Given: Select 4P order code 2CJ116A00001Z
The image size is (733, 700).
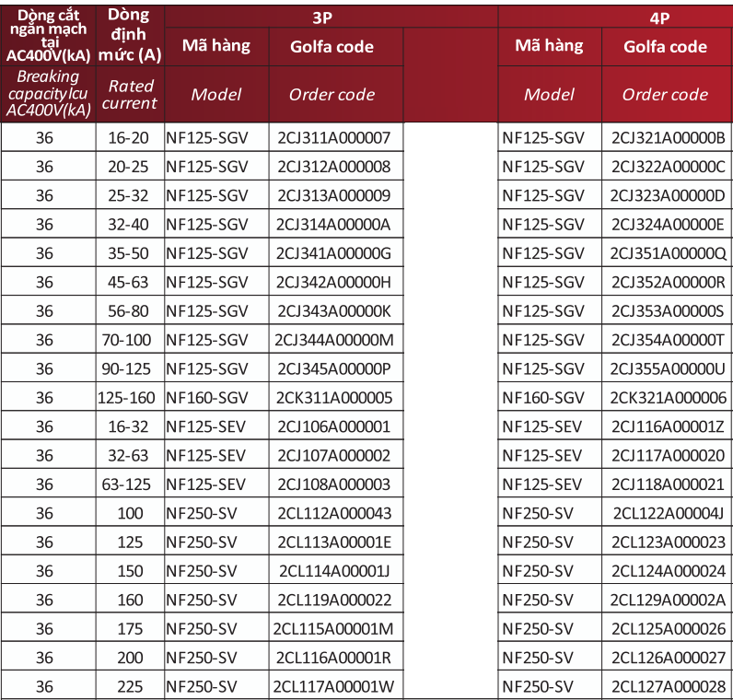Looking at the screenshot, I should point(668,426).
